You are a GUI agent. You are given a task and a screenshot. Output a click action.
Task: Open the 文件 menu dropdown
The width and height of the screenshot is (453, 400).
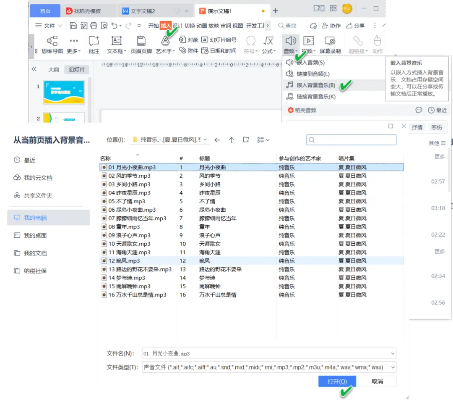[x=49, y=25]
